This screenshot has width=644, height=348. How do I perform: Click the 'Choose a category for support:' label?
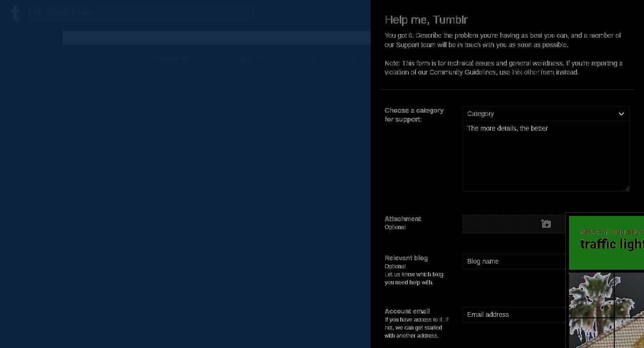[x=414, y=115]
